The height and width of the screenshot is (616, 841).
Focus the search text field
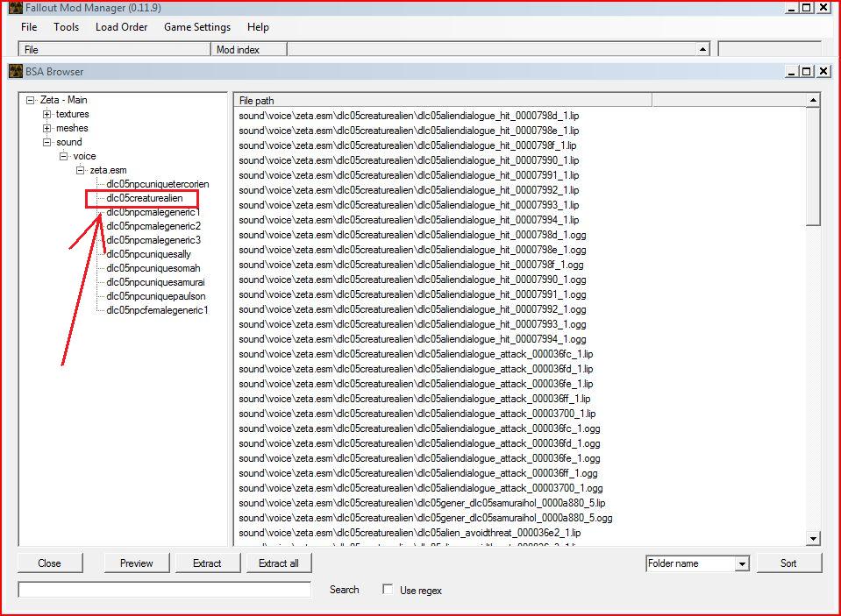(165, 590)
